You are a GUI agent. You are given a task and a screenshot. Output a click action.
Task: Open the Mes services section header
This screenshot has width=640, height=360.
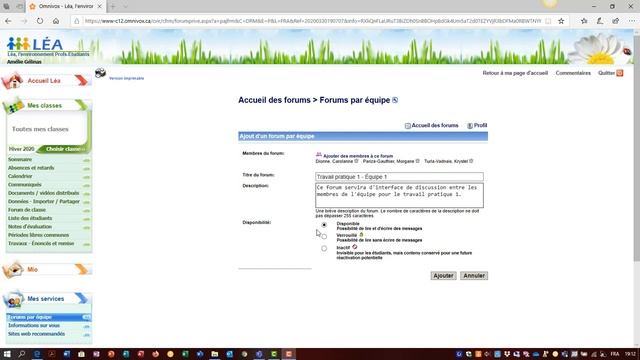click(46, 299)
